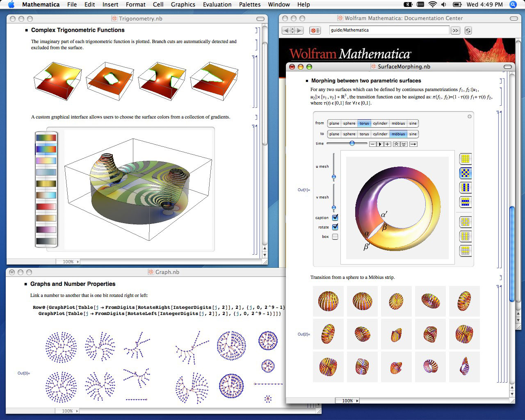The height and width of the screenshot is (420, 525).
Task: Select cylinder in the to row
Action: click(x=380, y=134)
